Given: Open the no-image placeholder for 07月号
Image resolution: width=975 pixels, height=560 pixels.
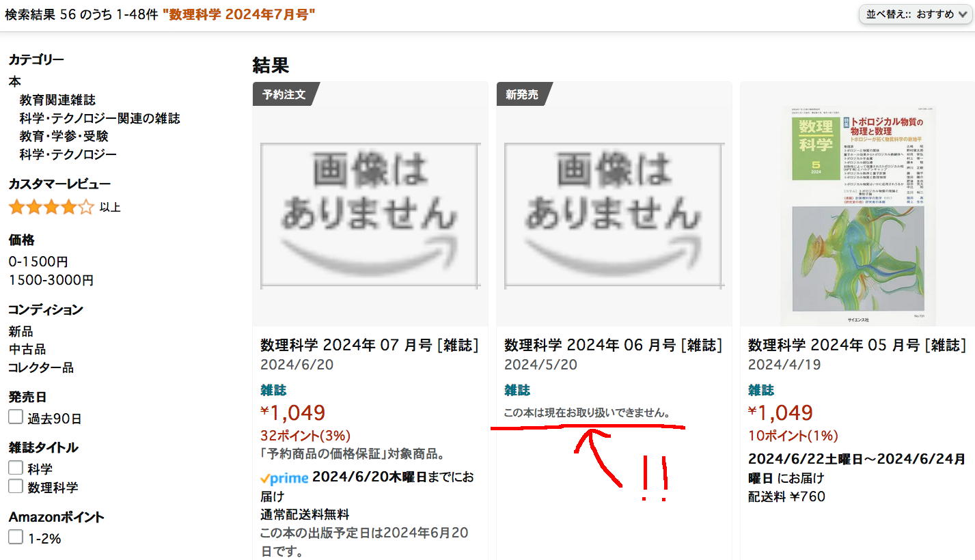Looking at the screenshot, I should point(370,215).
